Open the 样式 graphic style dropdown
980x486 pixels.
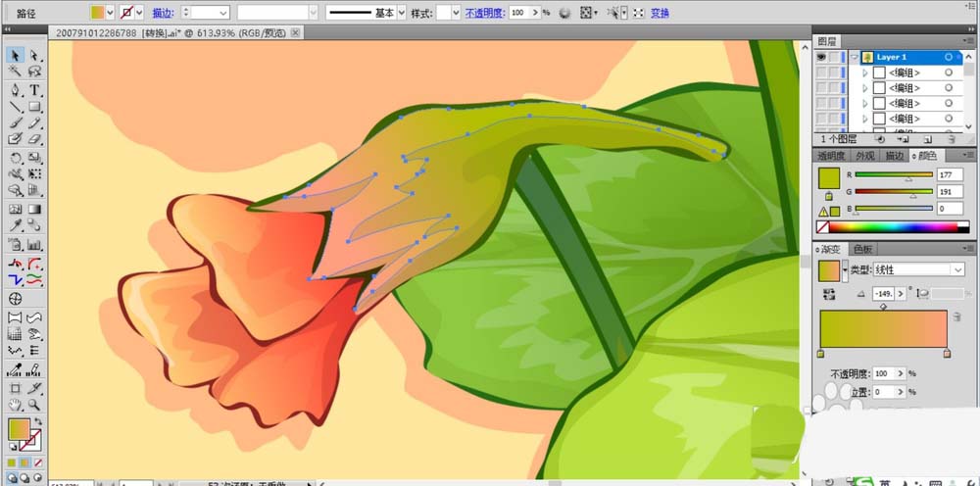point(456,13)
